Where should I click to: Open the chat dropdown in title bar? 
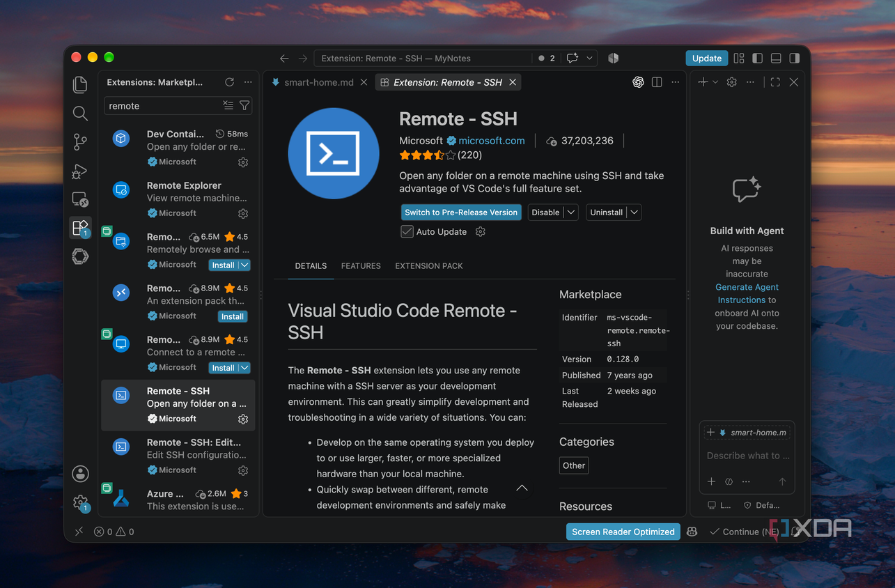590,59
